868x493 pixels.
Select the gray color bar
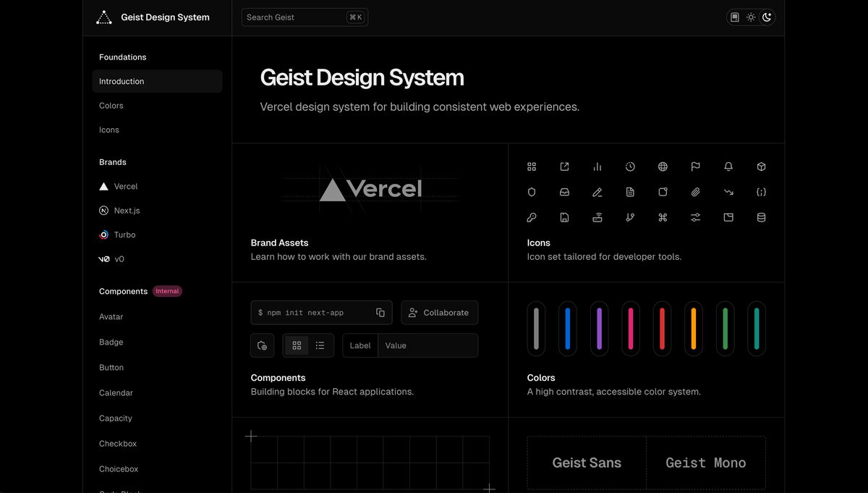click(x=536, y=329)
